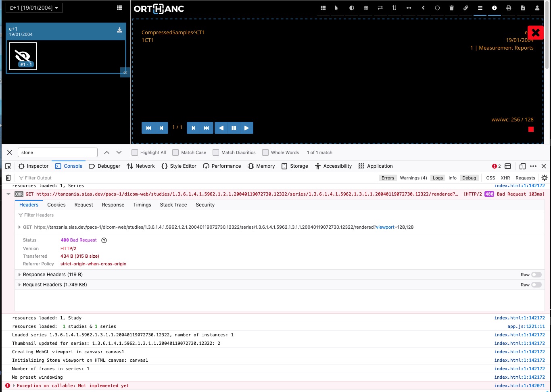Switch to the Cookies request tab
The image size is (551, 392).
(x=56, y=205)
